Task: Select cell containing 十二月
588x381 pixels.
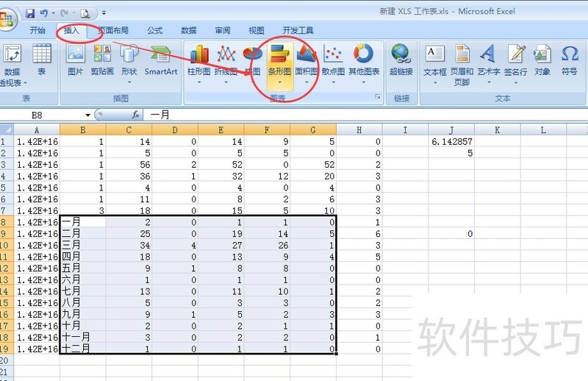Action: 83,349
